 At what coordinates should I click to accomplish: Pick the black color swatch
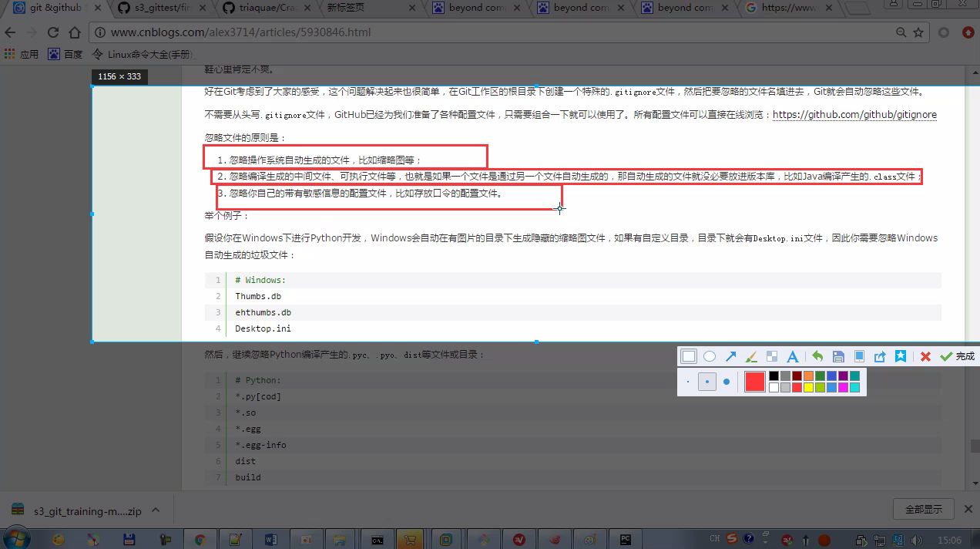click(774, 376)
